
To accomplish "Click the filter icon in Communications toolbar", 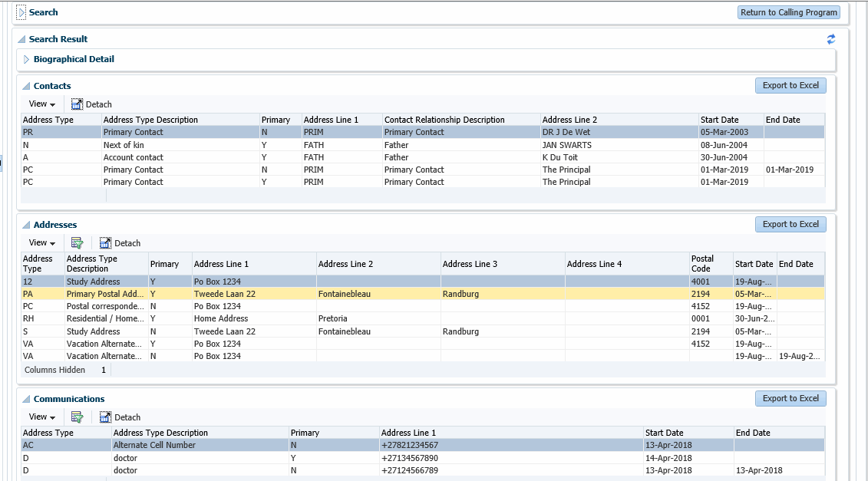I will 77,417.
